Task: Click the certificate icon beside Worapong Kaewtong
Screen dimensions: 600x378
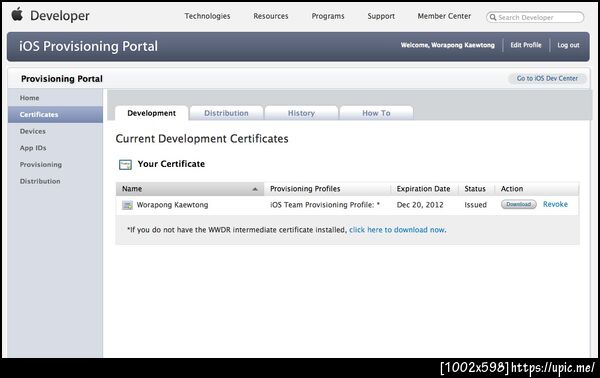Action: [x=127, y=205]
